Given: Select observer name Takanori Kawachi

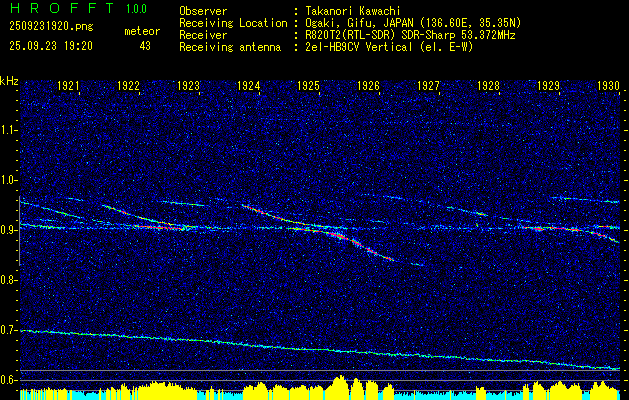Looking at the screenshot, I should click(x=353, y=11).
